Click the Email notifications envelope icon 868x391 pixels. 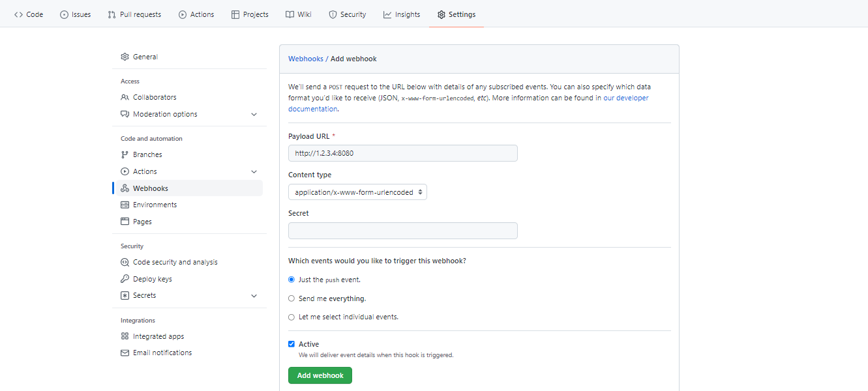pos(125,353)
